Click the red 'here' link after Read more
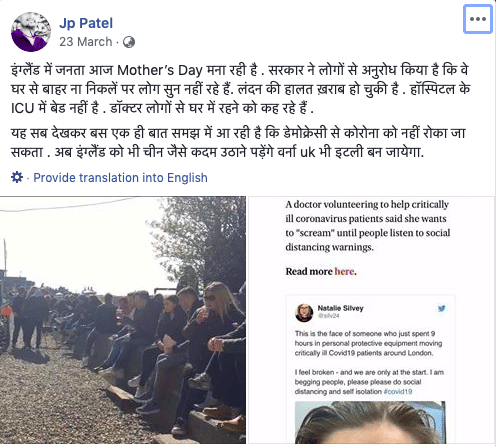 click(x=345, y=271)
